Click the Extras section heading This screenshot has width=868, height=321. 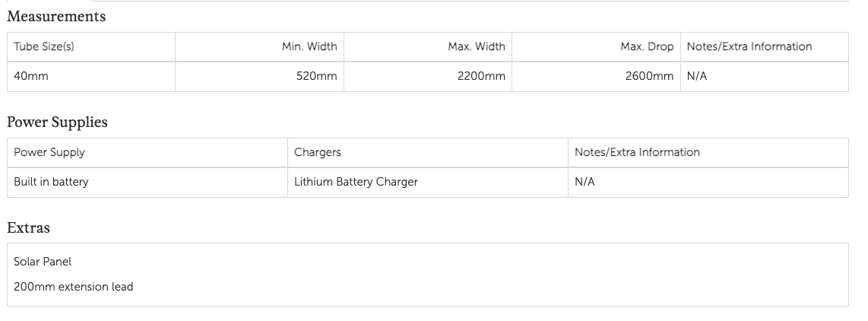(x=28, y=227)
